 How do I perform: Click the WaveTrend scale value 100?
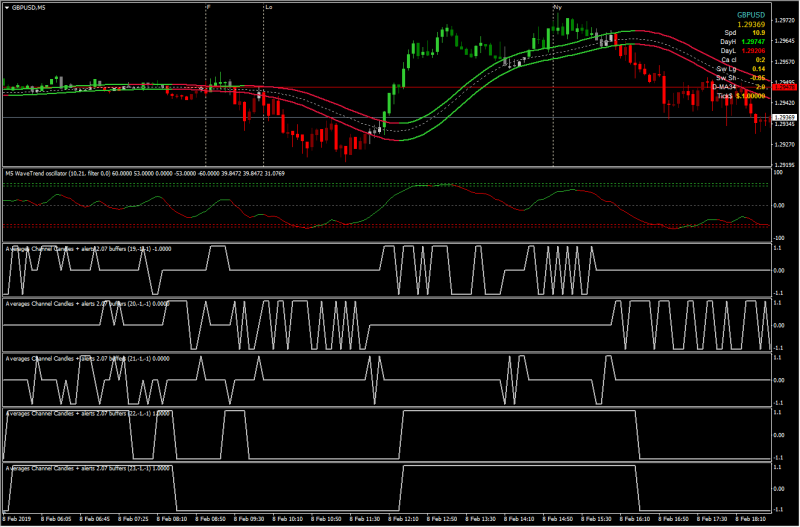[779, 173]
